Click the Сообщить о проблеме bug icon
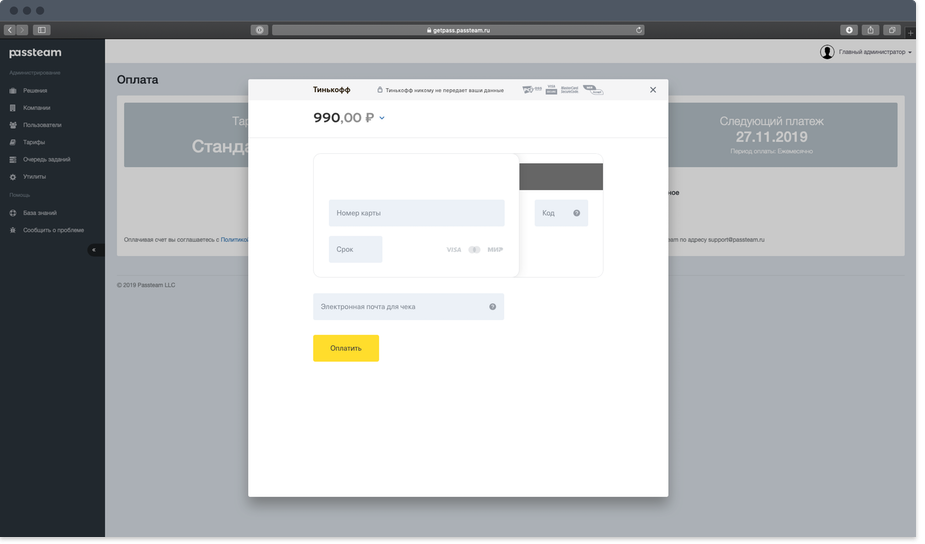Image resolution: width=925 pixels, height=544 pixels. (x=13, y=230)
